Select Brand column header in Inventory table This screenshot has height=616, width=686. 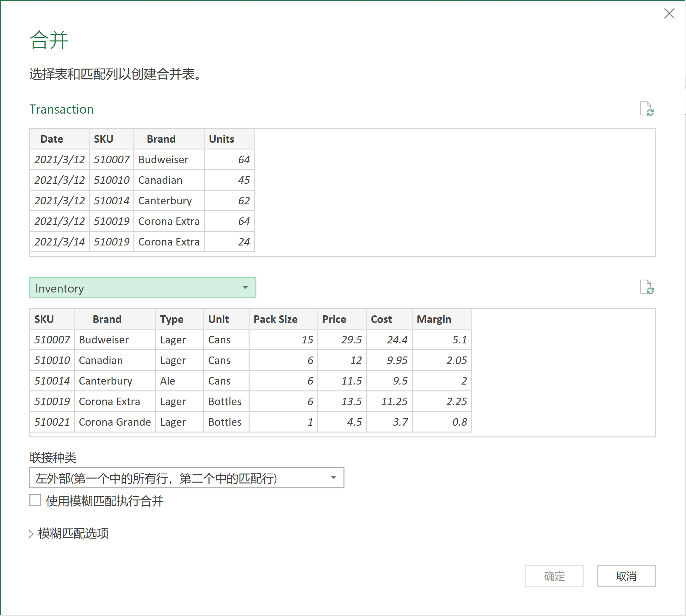point(107,319)
